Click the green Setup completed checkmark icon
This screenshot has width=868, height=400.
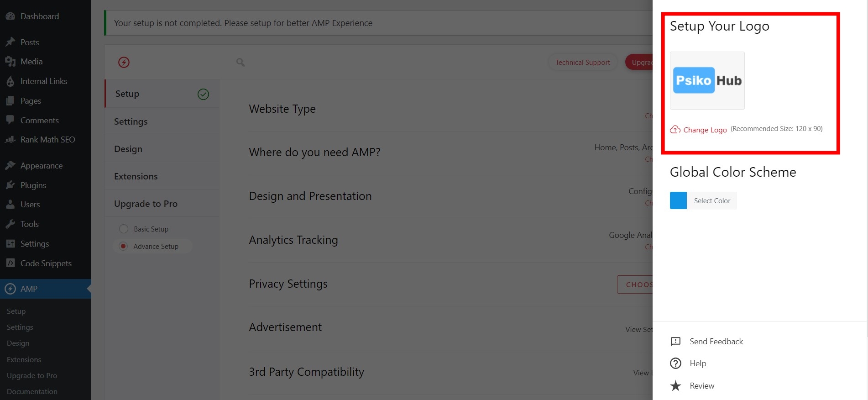pos(203,94)
